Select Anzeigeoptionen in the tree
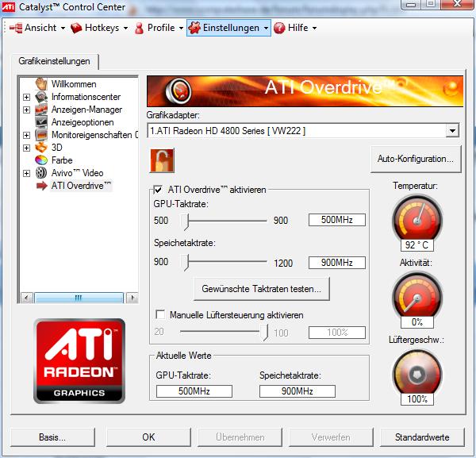Screen dimensions: 476x458 [83, 122]
